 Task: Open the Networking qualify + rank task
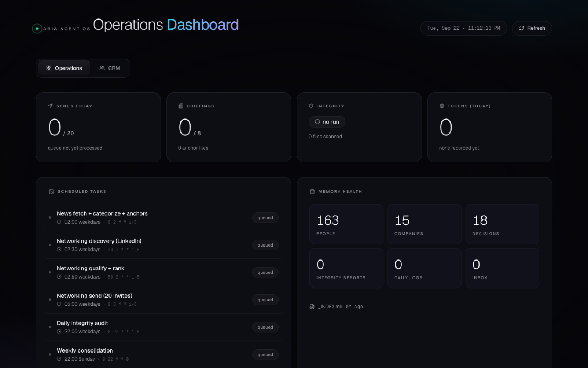pos(164,273)
